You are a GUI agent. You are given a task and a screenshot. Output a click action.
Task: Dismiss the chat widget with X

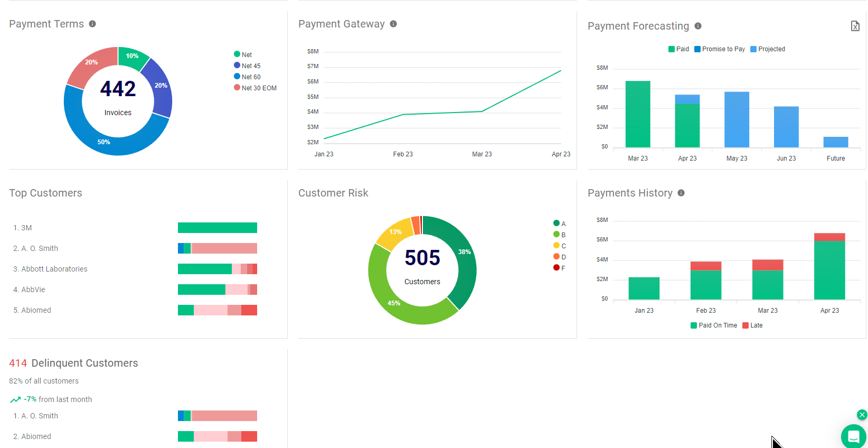(862, 415)
